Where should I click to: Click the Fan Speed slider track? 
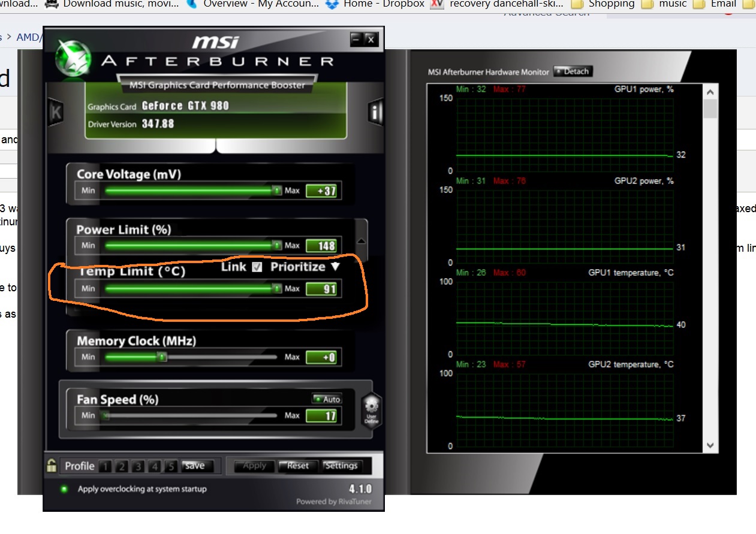[x=191, y=415]
